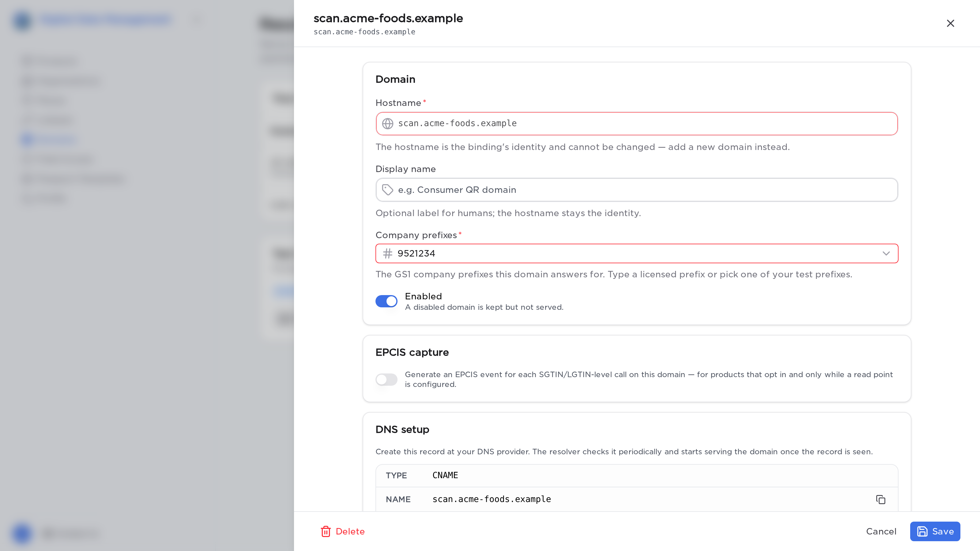Click the tag icon in Display name field
Viewport: 980px width, 551px height.
pyautogui.click(x=387, y=190)
